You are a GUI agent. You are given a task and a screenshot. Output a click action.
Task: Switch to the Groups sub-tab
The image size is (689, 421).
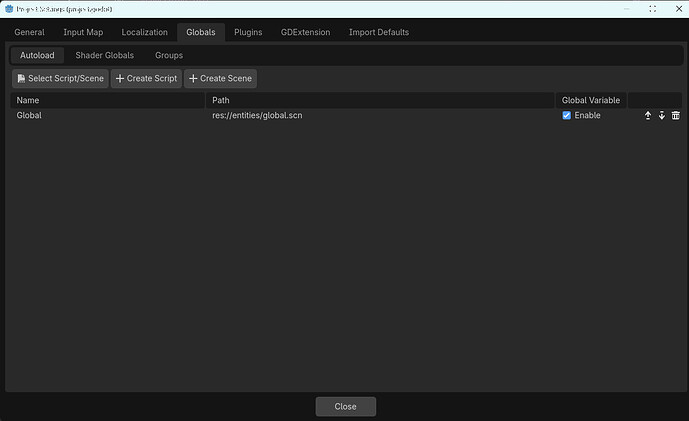[169, 55]
